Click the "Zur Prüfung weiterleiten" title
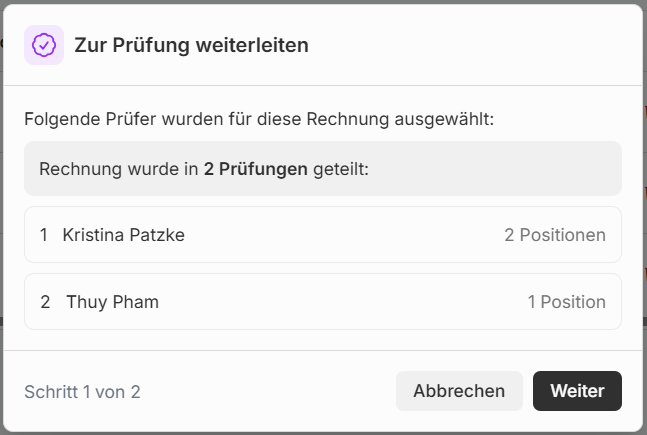647x435 pixels. tap(191, 45)
